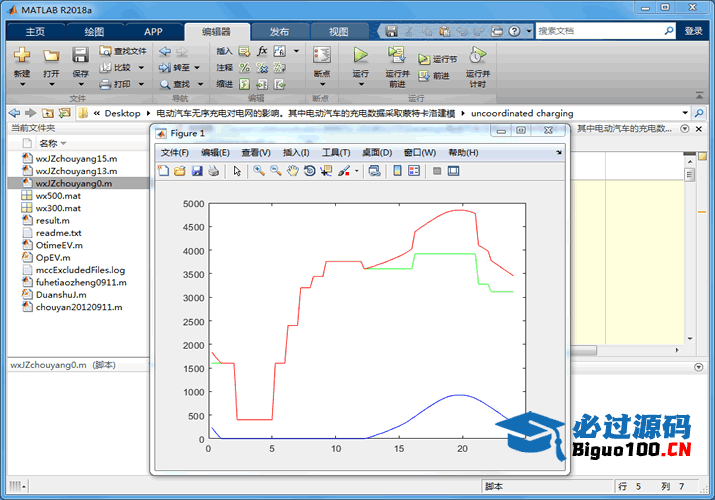Viewport: 715px width, 500px height.
Task: Click the Show Plot Tools and Dock Figure icon
Action: tap(453, 171)
